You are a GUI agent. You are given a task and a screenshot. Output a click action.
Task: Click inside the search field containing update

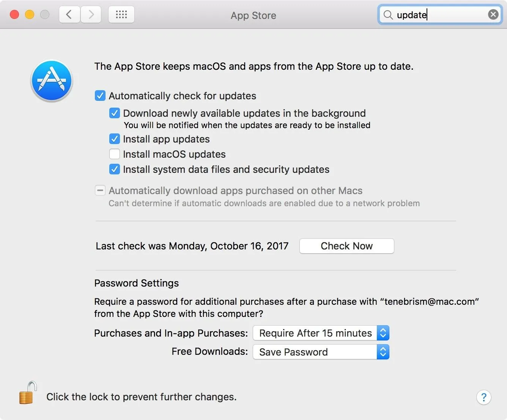point(440,15)
